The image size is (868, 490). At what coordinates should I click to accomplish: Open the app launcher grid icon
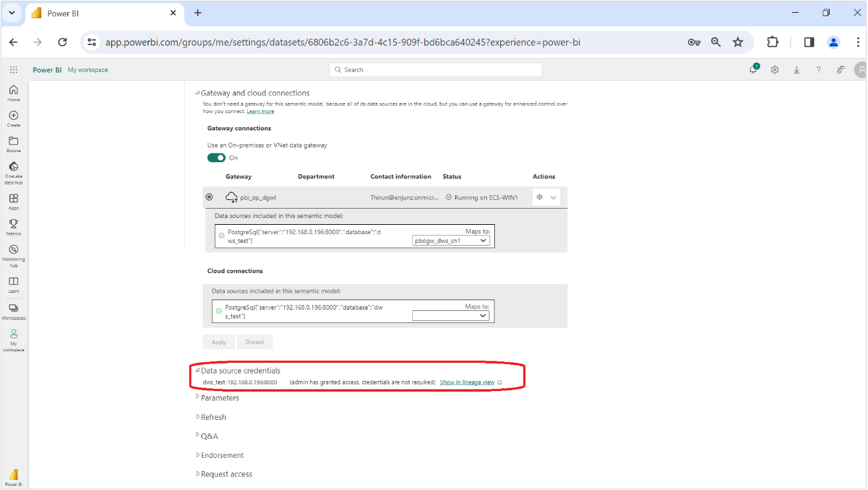click(13, 70)
